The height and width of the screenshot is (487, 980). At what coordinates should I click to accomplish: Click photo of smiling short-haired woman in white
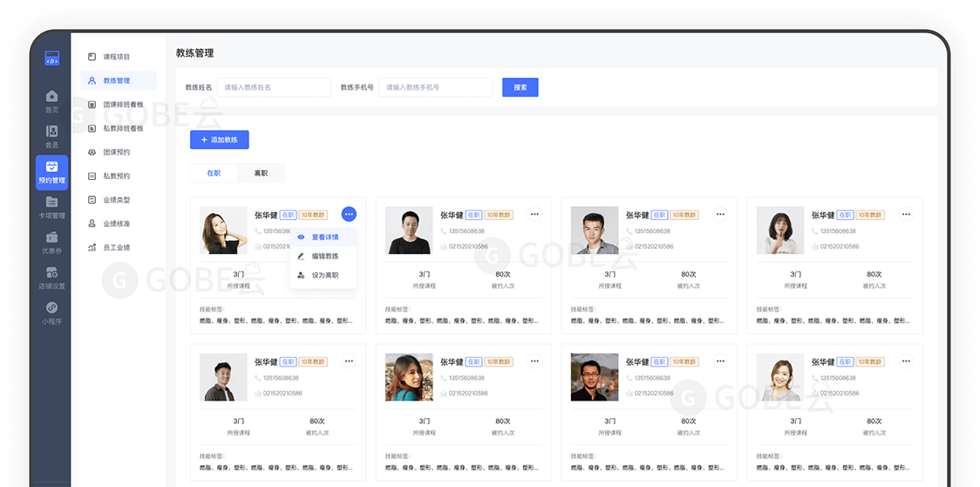780,377
